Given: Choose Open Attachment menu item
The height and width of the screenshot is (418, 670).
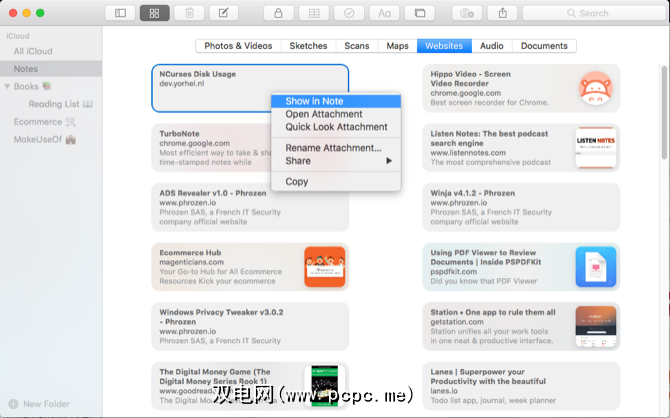Looking at the screenshot, I should tap(336, 114).
